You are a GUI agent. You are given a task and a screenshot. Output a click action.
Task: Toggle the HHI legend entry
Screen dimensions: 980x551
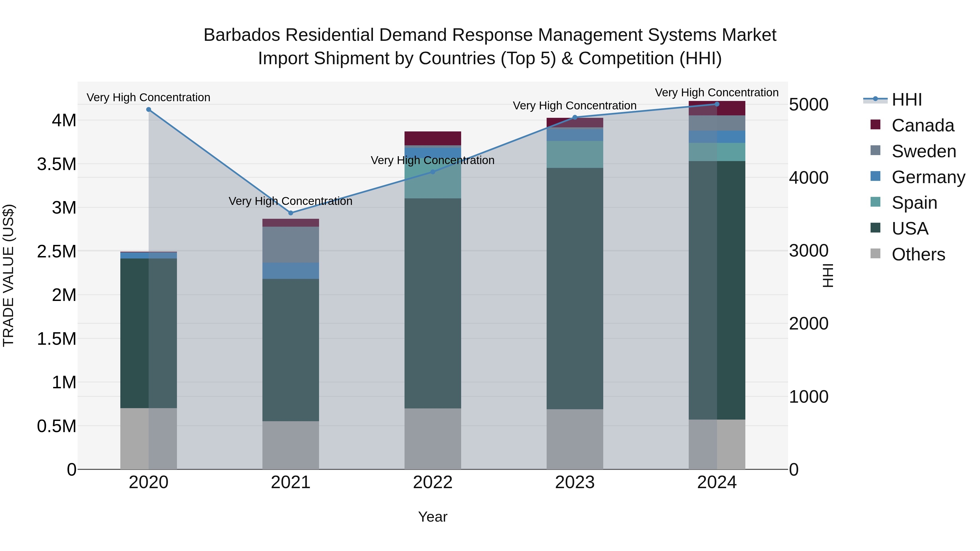point(893,100)
